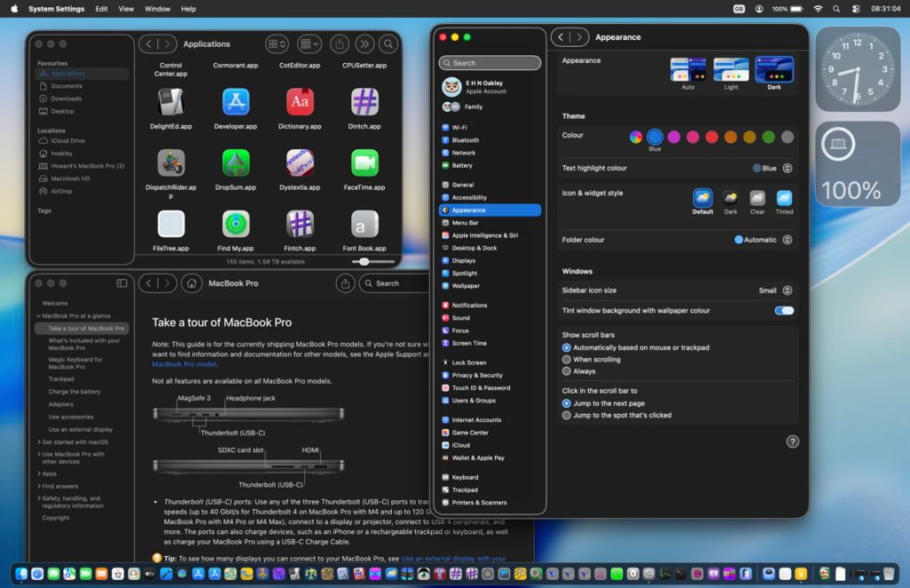Choose the green accent colour swatch
This screenshot has width=910, height=588.
pos(768,137)
